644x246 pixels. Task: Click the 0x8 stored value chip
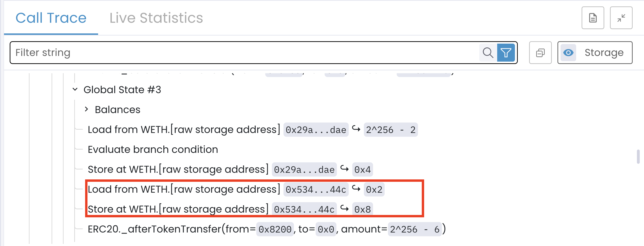362,210
